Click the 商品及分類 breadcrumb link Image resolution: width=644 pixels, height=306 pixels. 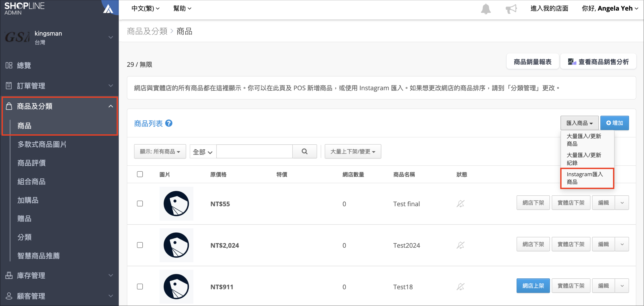[x=147, y=31]
